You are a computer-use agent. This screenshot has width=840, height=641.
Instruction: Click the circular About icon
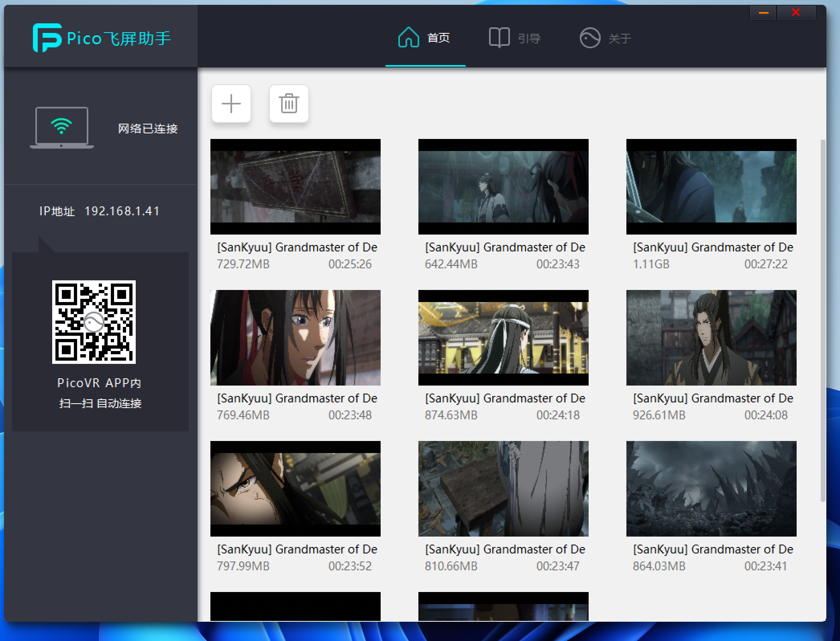[x=589, y=38]
